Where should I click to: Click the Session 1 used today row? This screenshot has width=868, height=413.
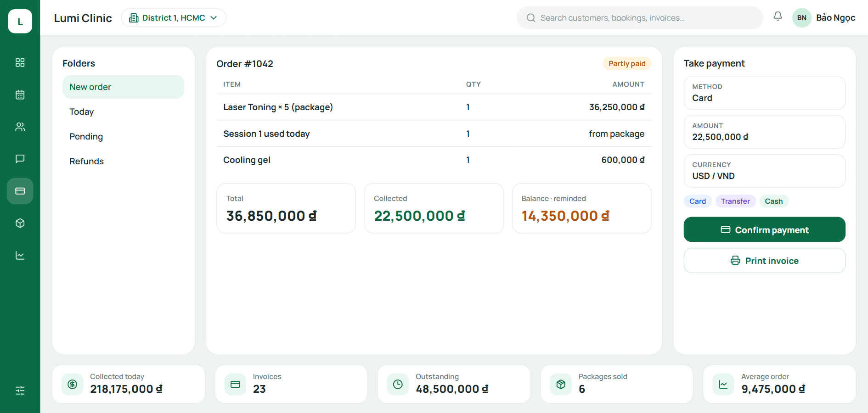point(434,134)
